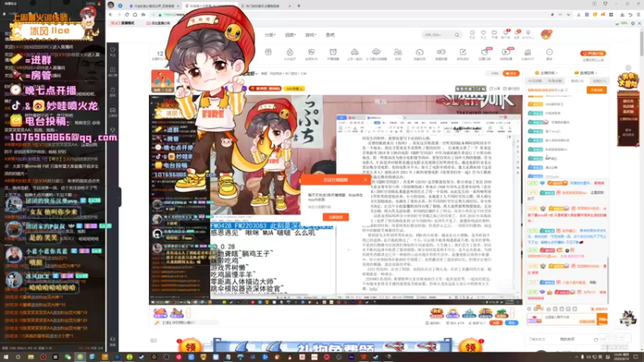Open the Windows Start menu
The height and width of the screenshot is (362, 644).
pos(6,357)
